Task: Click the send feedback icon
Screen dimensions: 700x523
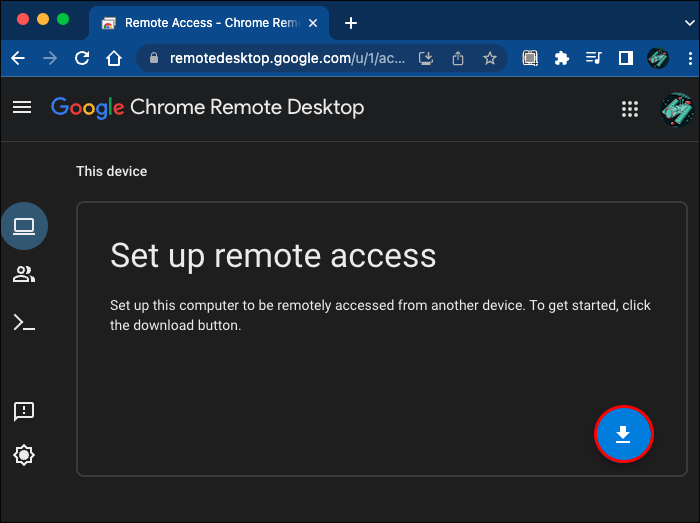Action: coord(24,411)
